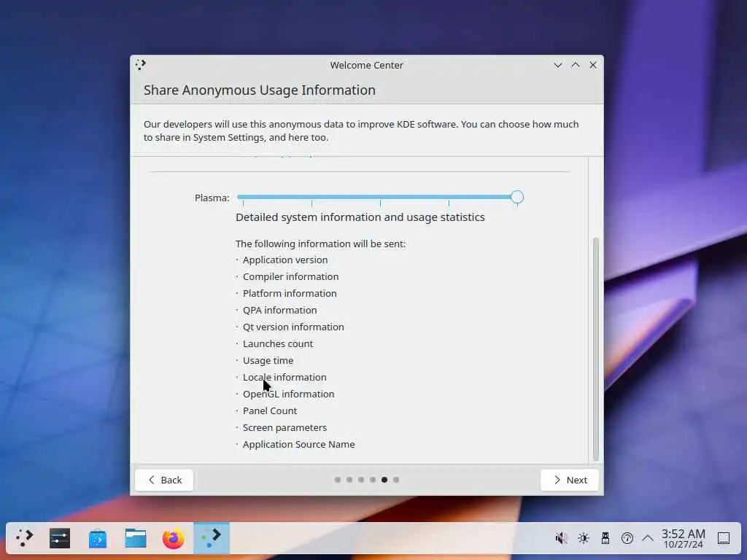Click 'OpenGL information' list entry
747x560 pixels.
pos(289,394)
